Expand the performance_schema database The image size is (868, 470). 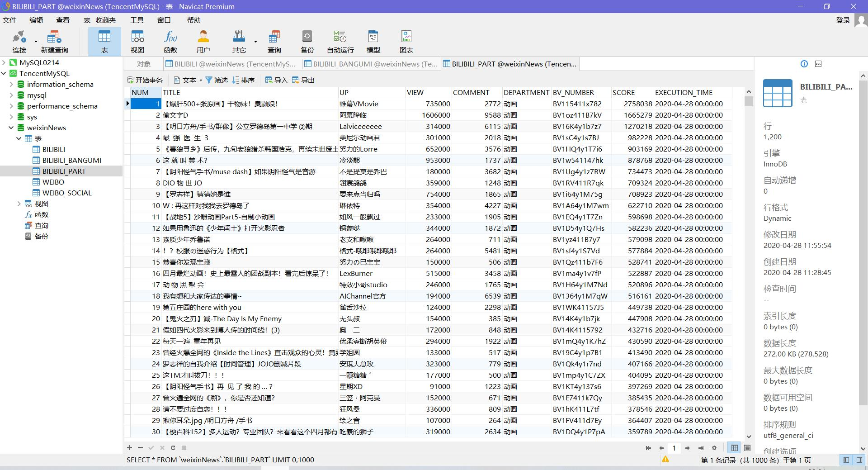click(11, 106)
